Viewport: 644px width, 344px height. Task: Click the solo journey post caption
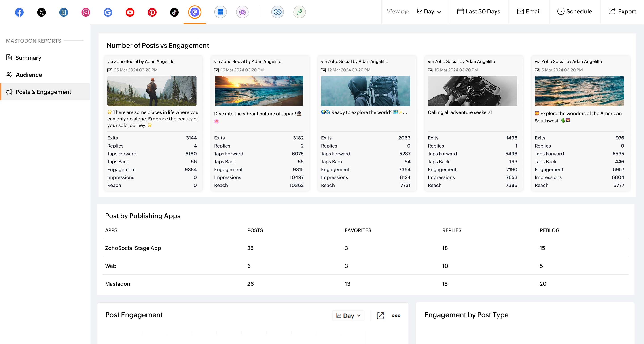point(153,119)
